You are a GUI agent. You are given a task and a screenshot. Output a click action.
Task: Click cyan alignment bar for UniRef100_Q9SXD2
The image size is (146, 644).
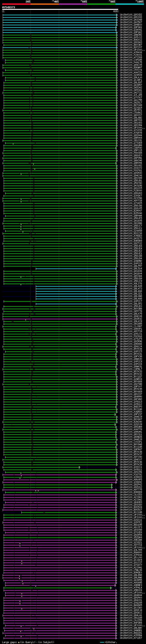coord(60,15)
